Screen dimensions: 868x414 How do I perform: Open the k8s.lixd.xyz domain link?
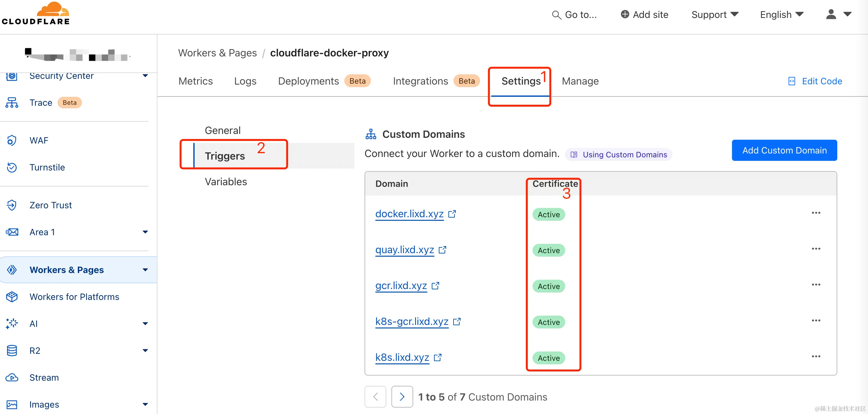click(402, 357)
